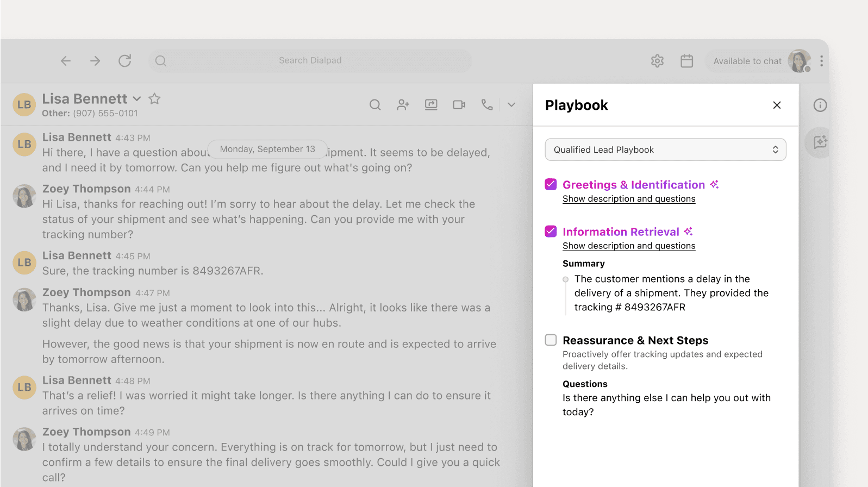Screen dimensions: 868x487
Task: Expand the call options dropdown arrow
Action: click(511, 105)
